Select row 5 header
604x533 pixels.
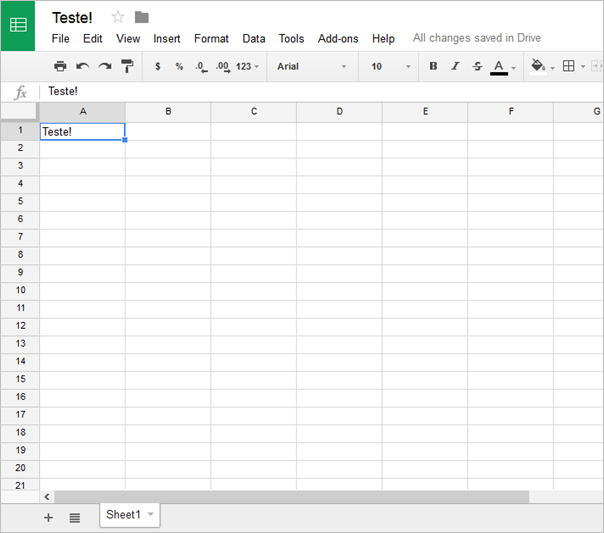[20, 201]
